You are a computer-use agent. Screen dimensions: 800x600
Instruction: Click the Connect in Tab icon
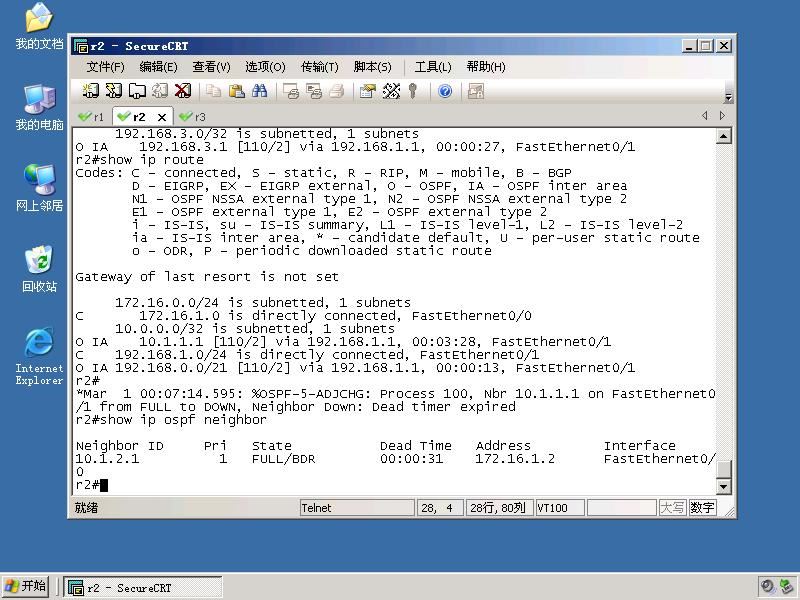(x=137, y=91)
